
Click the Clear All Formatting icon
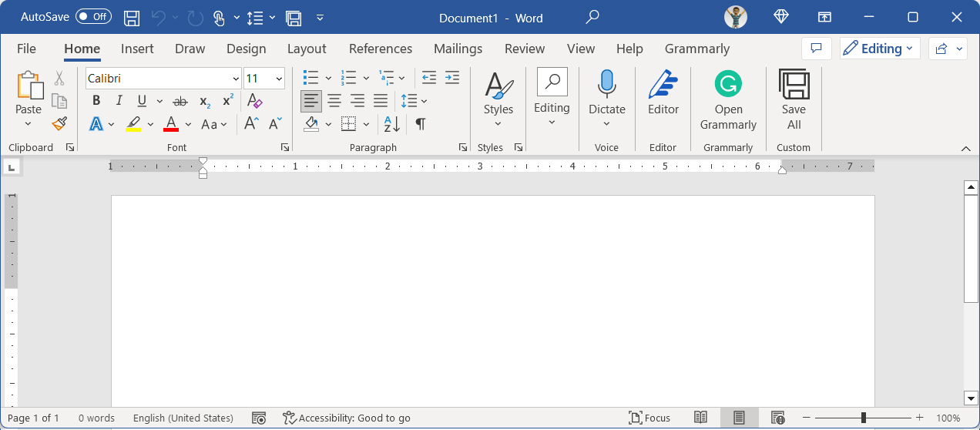coord(255,101)
